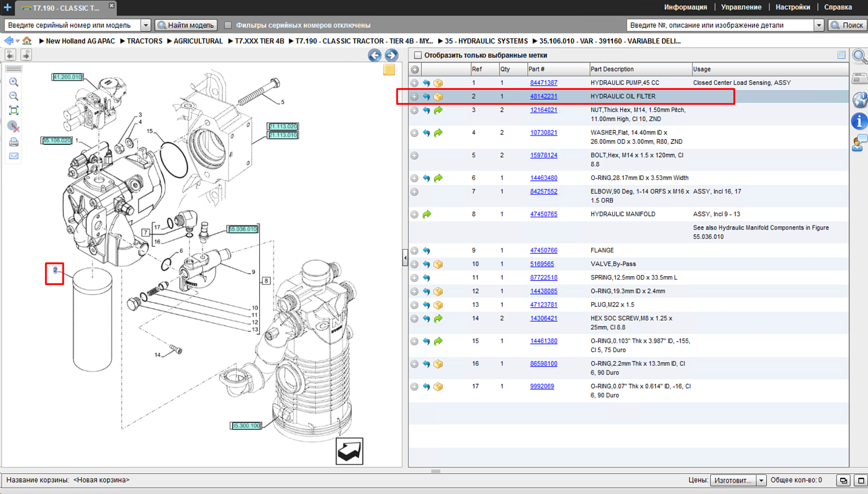Select the ELBOW, 90 Deg description text
The height and width of the screenshot is (494, 868).
pyautogui.click(x=640, y=196)
